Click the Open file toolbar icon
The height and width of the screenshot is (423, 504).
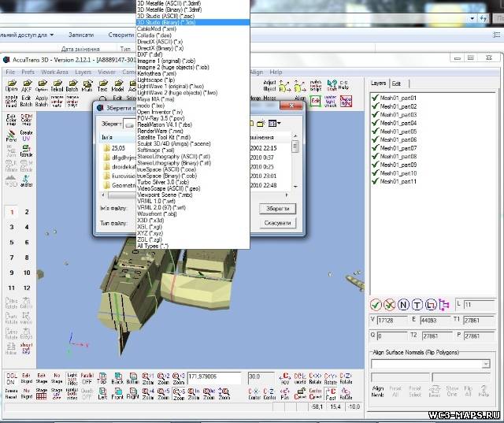click(x=11, y=86)
